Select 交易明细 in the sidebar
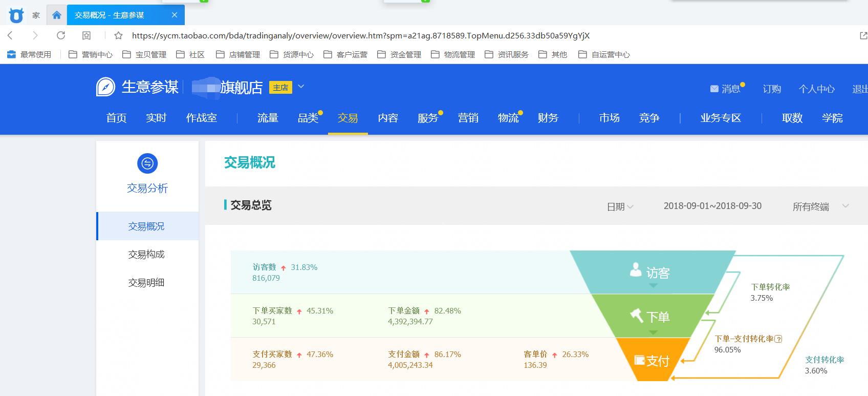 147,282
